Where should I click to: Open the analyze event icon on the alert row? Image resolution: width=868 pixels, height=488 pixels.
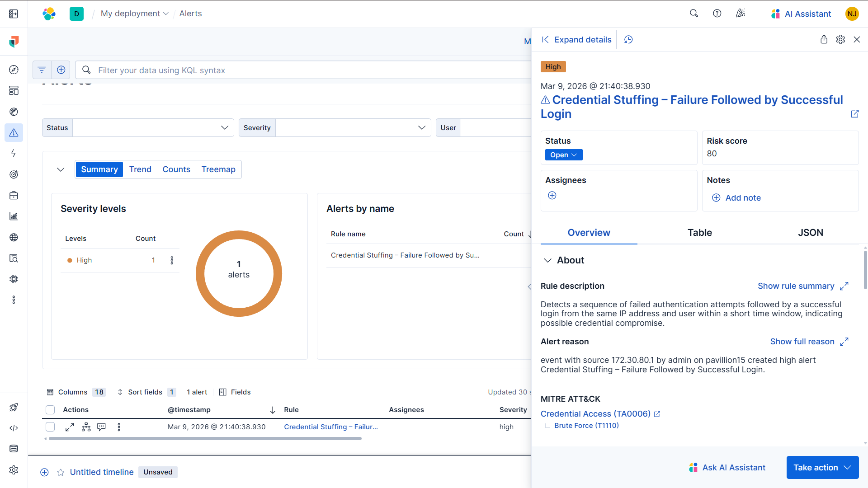(x=86, y=427)
